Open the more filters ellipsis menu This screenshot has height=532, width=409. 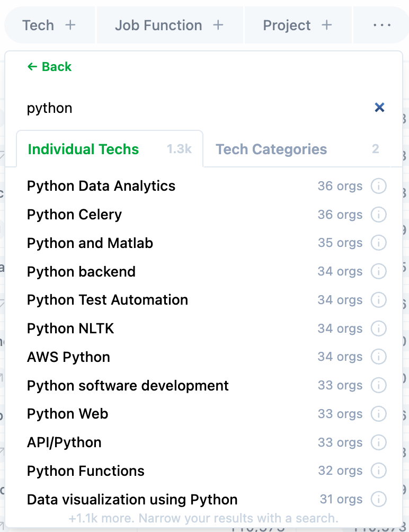[x=381, y=25]
